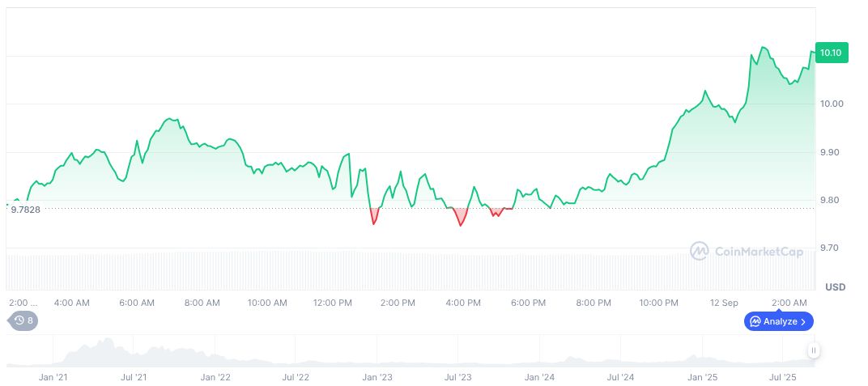Select Jul '23 on the range navigator
Image resolution: width=868 pixels, height=386 pixels.
point(458,377)
